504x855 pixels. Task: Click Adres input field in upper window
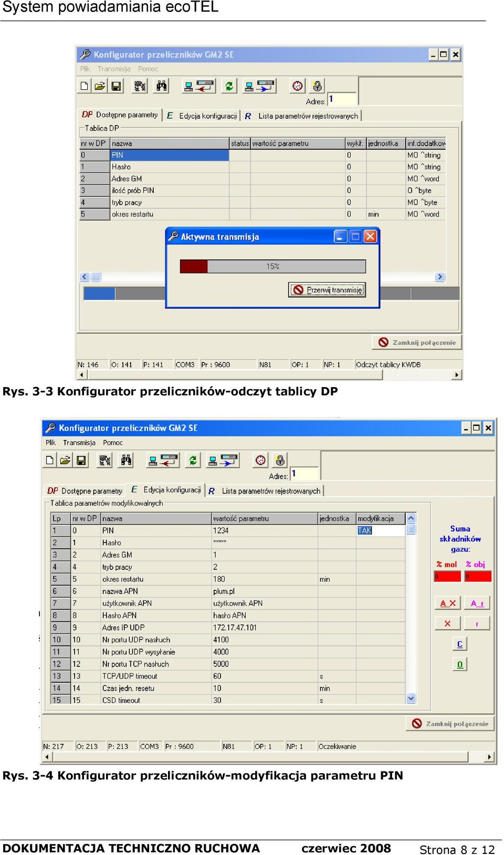pyautogui.click(x=342, y=99)
